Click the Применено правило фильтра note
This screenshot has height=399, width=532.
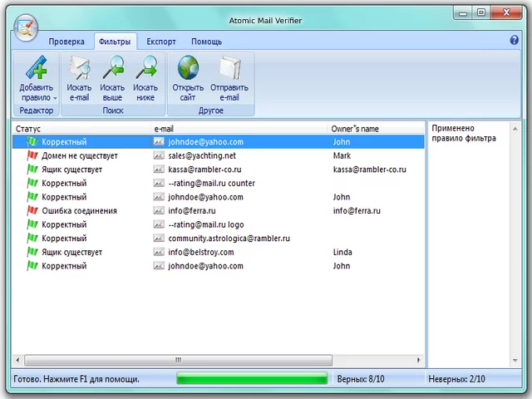click(464, 133)
